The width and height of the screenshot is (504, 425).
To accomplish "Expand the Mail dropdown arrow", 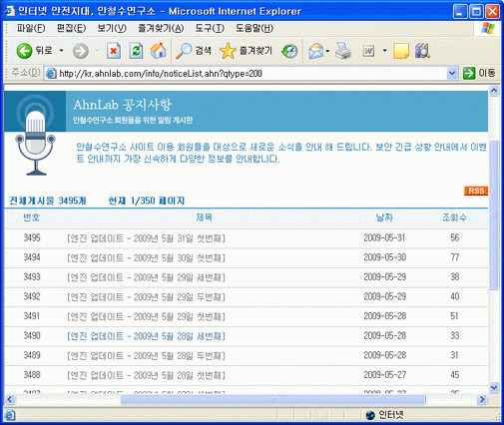I will (x=327, y=51).
